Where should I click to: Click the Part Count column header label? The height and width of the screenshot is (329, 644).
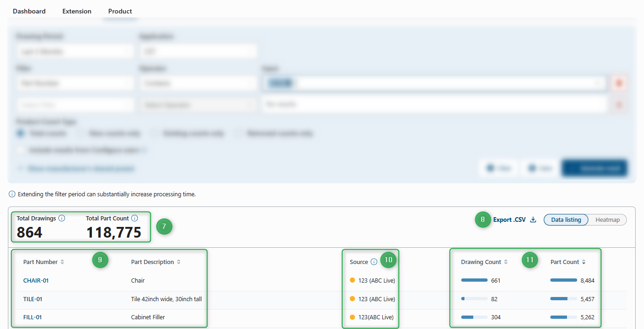565,262
